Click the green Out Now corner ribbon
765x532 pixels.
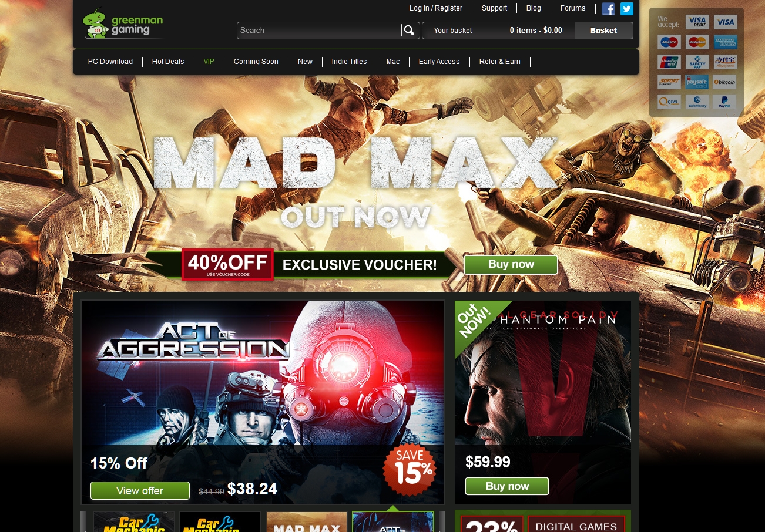coord(475,322)
